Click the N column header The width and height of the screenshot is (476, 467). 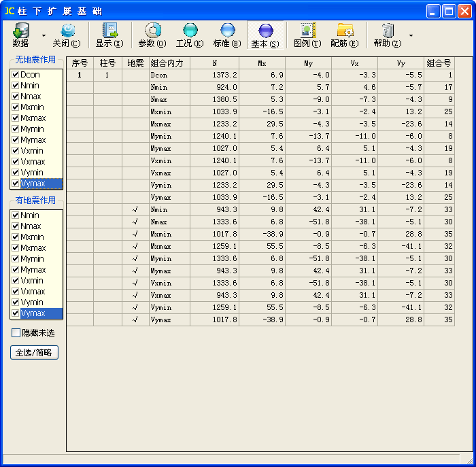215,63
